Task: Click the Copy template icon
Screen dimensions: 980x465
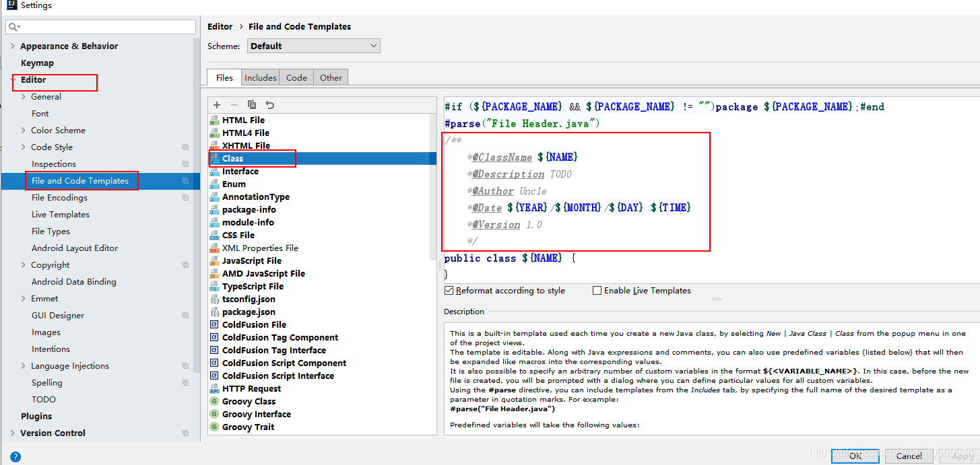Action: click(x=252, y=105)
